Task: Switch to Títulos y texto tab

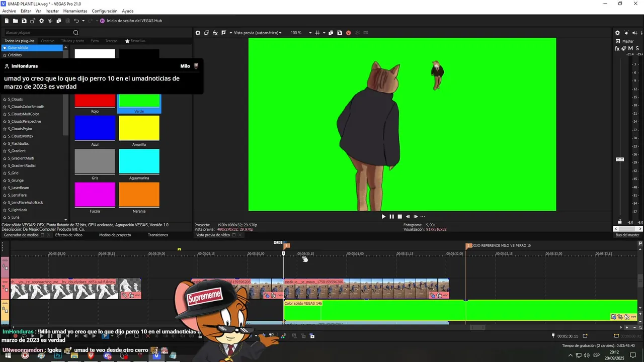Action: tap(72, 41)
